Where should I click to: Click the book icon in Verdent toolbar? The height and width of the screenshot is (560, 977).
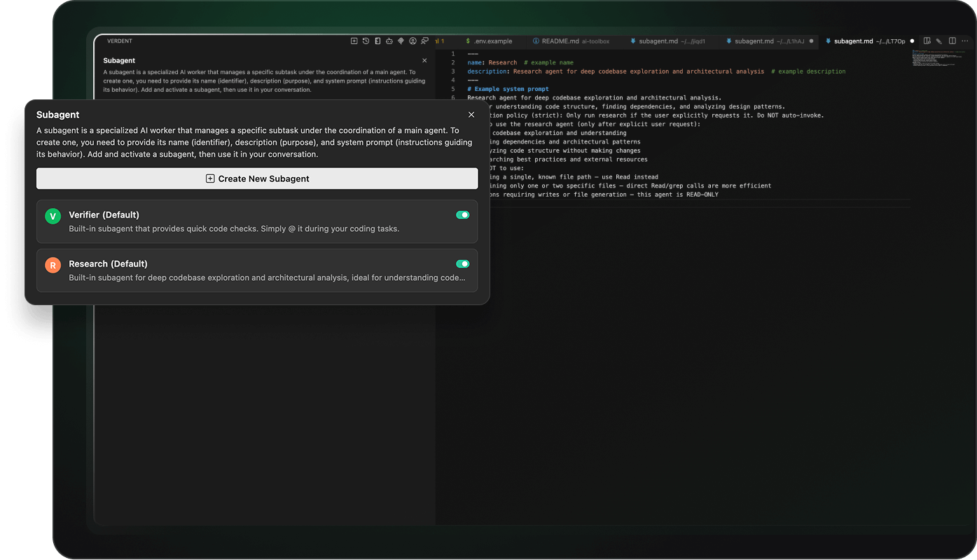pos(377,41)
